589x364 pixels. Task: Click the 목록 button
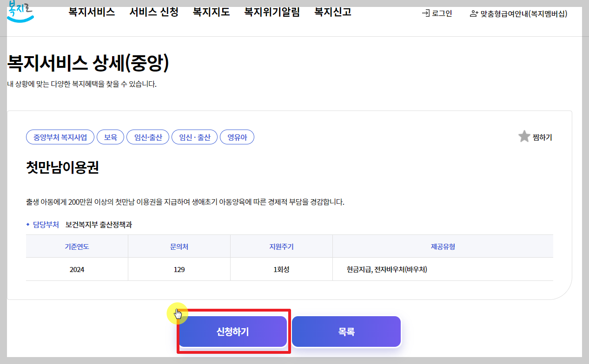point(346,332)
